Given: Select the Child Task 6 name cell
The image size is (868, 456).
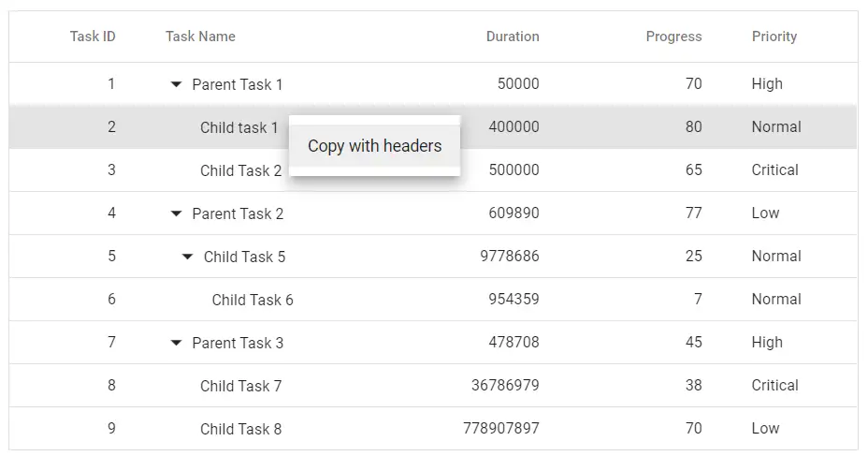Looking at the screenshot, I should point(253,300).
